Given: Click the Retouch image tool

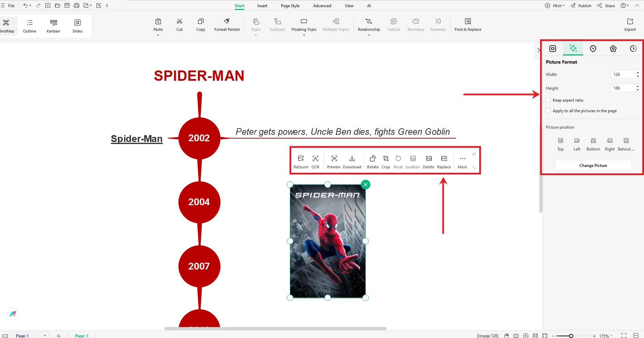Looking at the screenshot, I should click(x=301, y=162).
